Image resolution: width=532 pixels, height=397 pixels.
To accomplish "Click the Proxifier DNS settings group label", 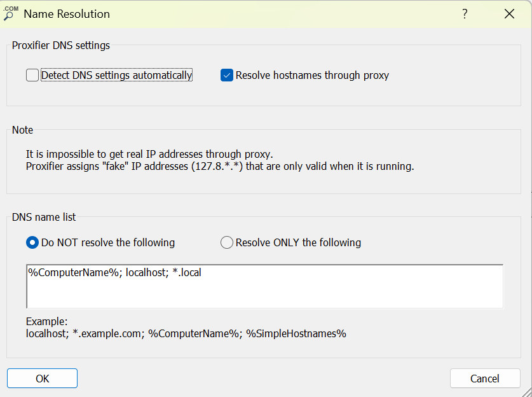I will [61, 45].
